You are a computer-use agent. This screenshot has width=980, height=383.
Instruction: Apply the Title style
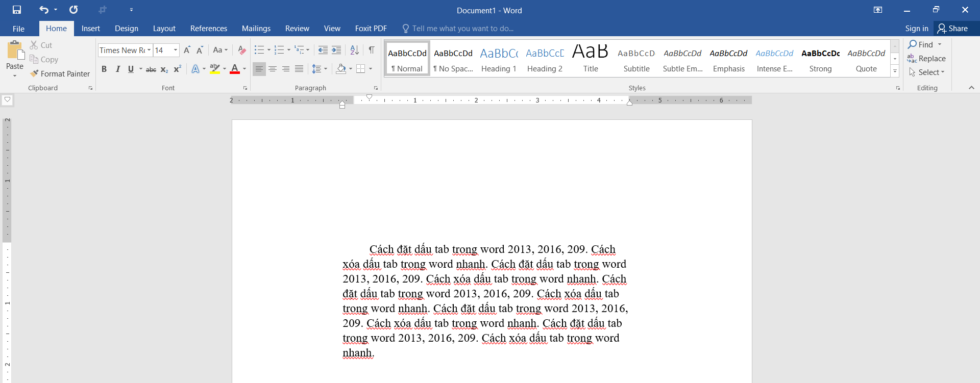click(591, 59)
